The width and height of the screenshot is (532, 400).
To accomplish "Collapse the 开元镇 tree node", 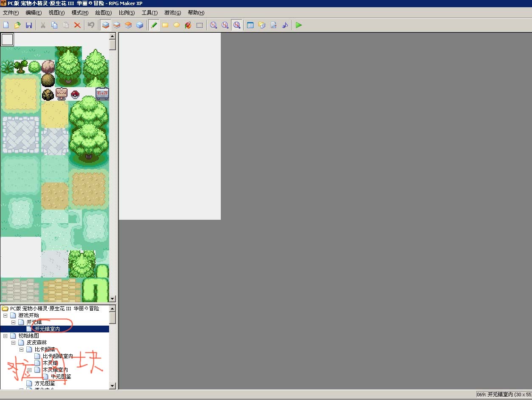I will pyautogui.click(x=13, y=322).
